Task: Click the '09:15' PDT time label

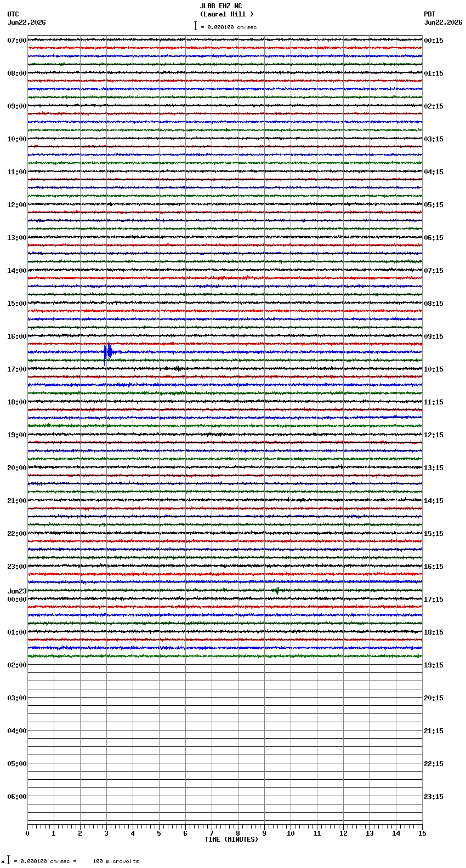Action: [434, 336]
